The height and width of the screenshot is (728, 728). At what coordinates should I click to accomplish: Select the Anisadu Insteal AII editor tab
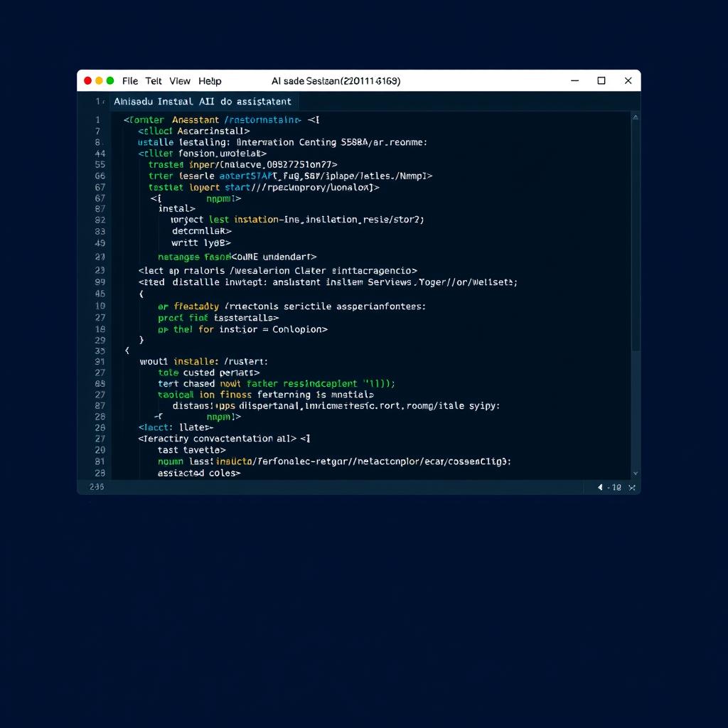point(202,102)
